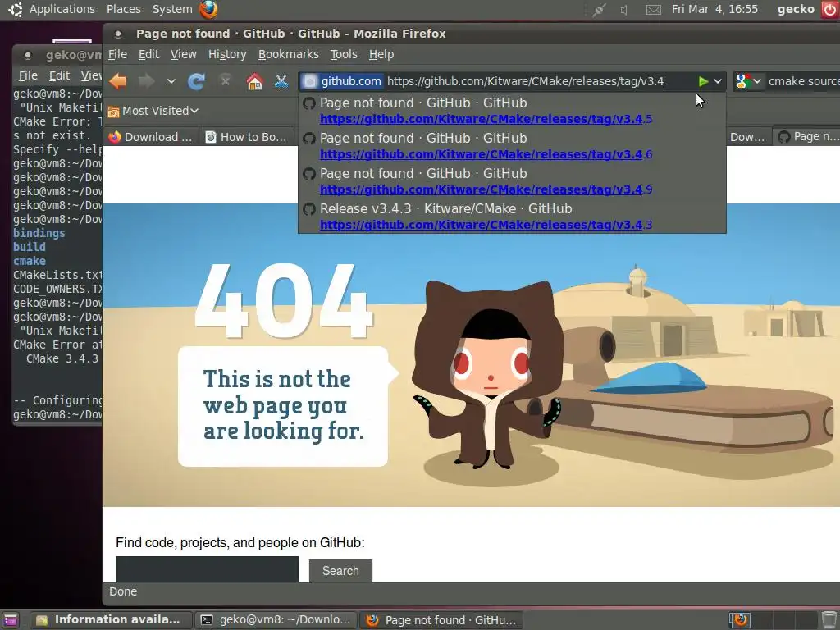Open Firefox's Edit menu

(148, 54)
